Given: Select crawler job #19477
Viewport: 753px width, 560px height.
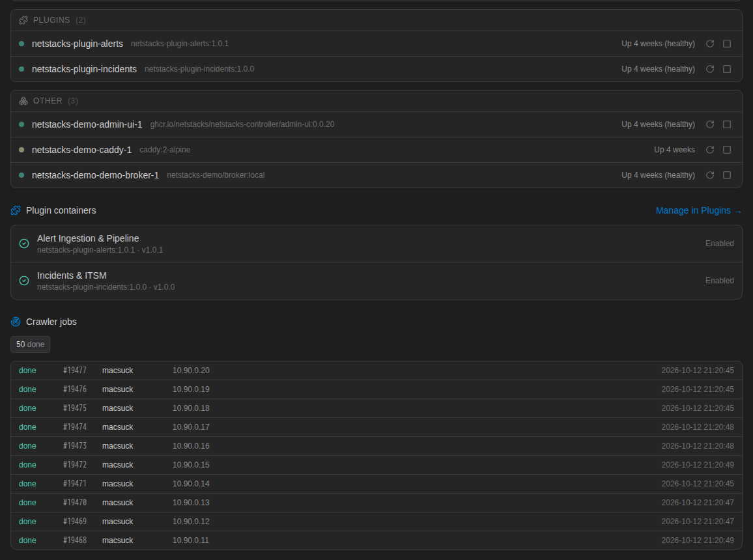Looking at the screenshot, I should click(x=376, y=371).
